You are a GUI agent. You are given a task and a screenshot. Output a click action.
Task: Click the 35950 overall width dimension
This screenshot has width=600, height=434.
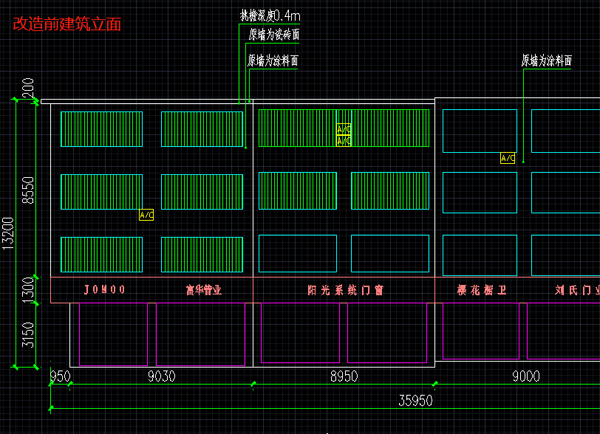coord(415,401)
